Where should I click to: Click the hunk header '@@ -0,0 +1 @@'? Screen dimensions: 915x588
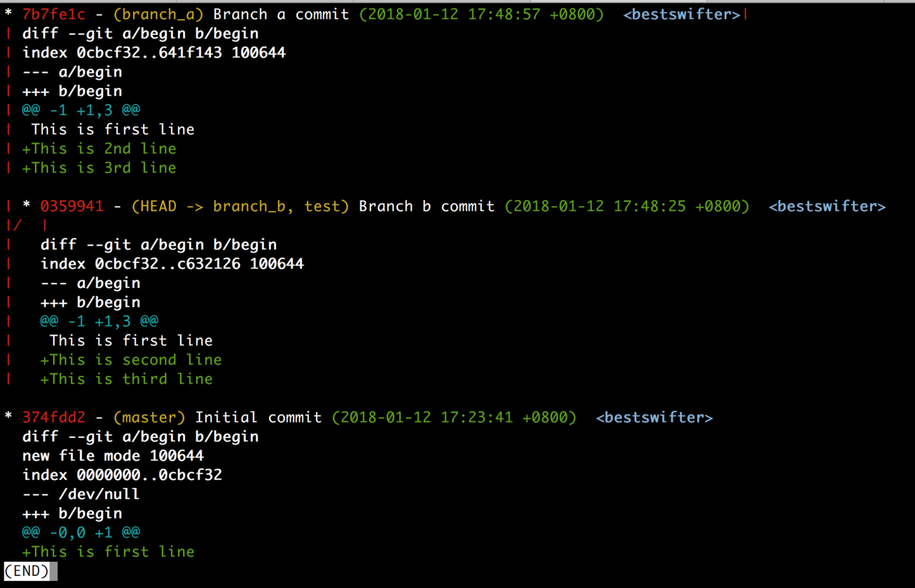pos(81,532)
